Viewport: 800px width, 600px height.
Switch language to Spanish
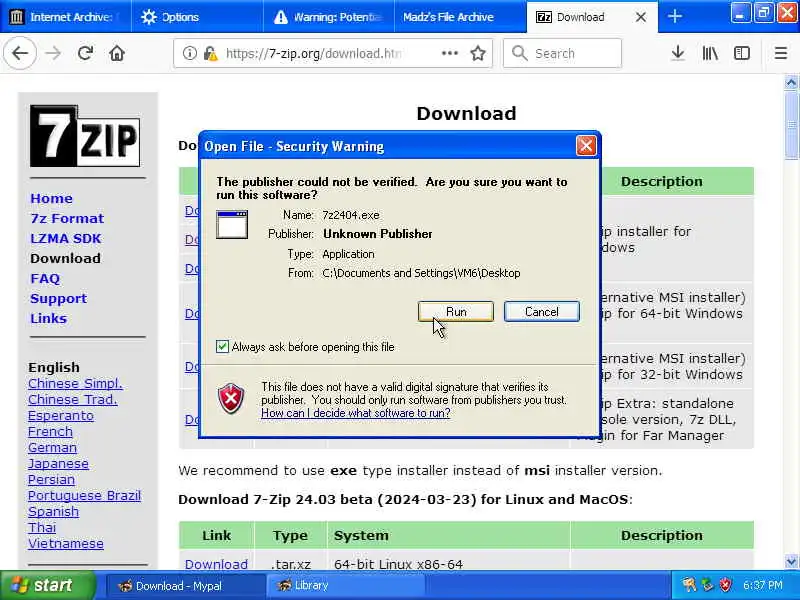(53, 512)
